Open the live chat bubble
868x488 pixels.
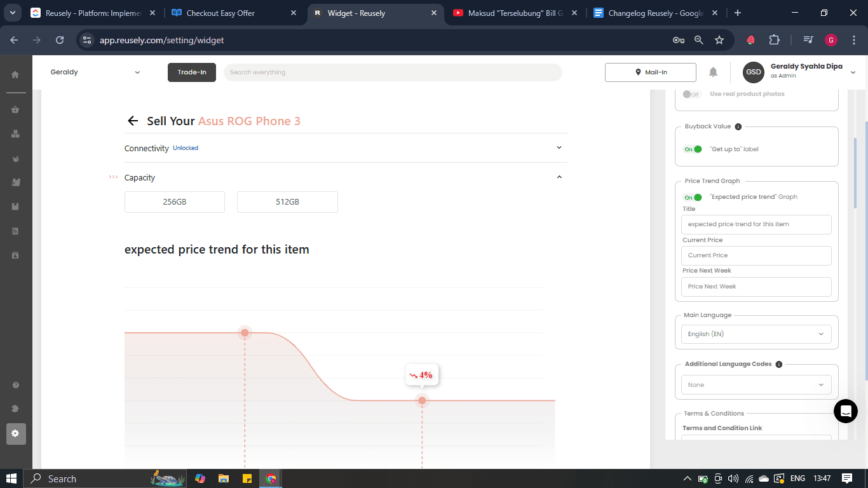click(845, 410)
